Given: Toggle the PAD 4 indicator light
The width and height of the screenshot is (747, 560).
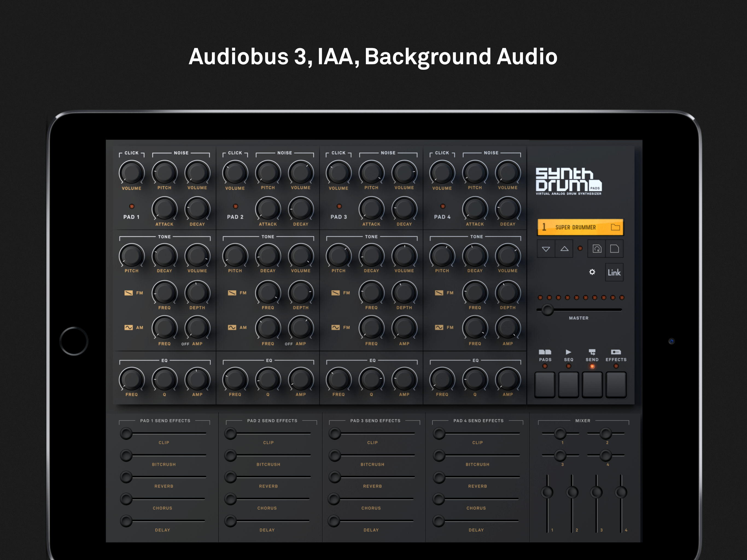Looking at the screenshot, I should [x=442, y=206].
